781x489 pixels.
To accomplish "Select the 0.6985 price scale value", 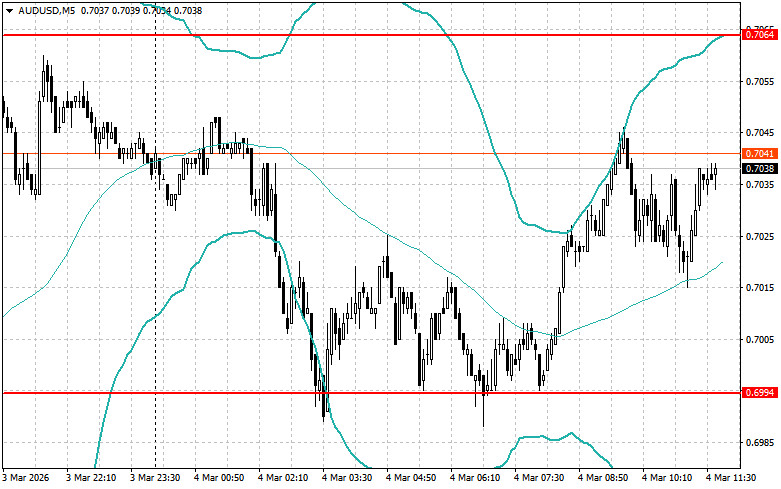I will click(x=760, y=443).
